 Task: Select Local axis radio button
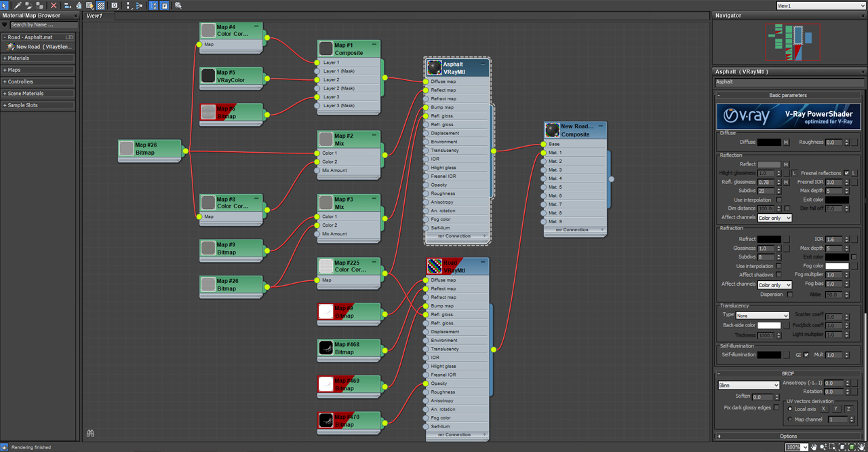tap(790, 409)
